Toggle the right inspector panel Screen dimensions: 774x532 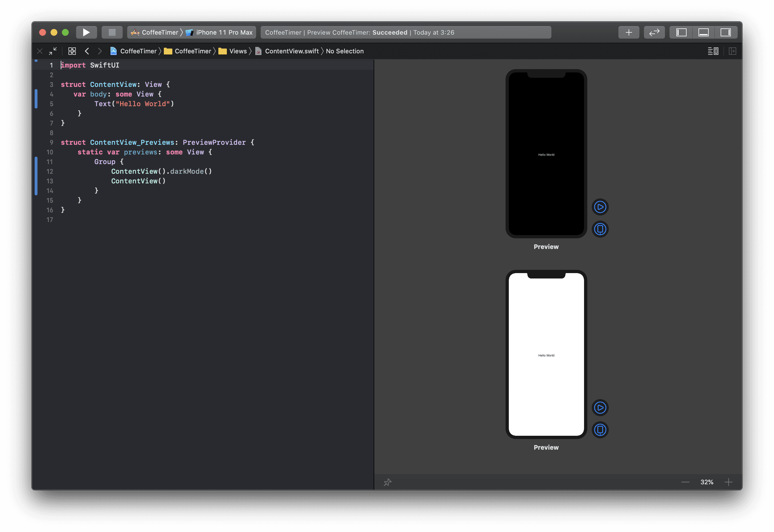tap(726, 32)
